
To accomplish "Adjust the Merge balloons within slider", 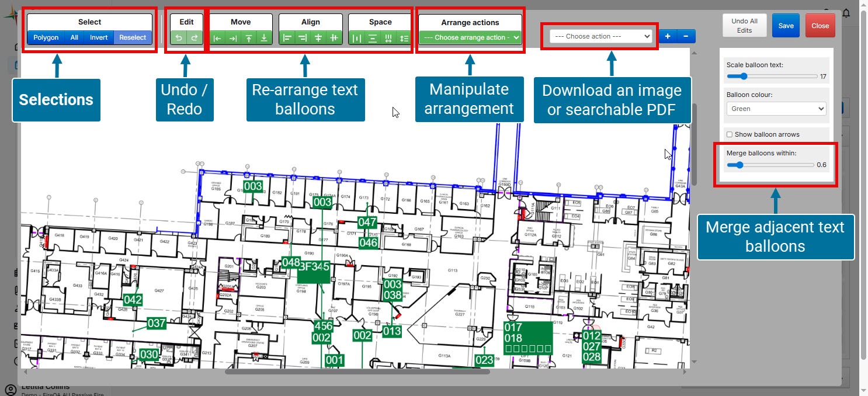I will tap(739, 165).
